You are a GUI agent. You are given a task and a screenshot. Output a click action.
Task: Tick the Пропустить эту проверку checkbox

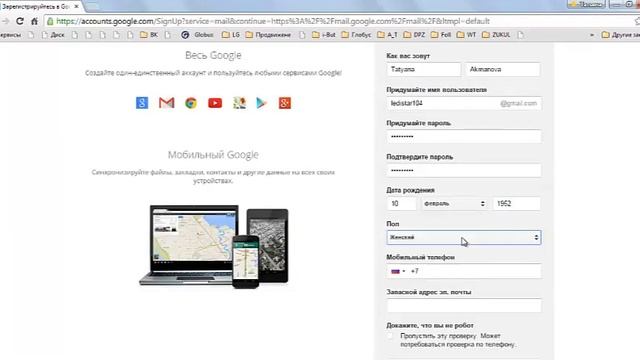tap(391, 336)
